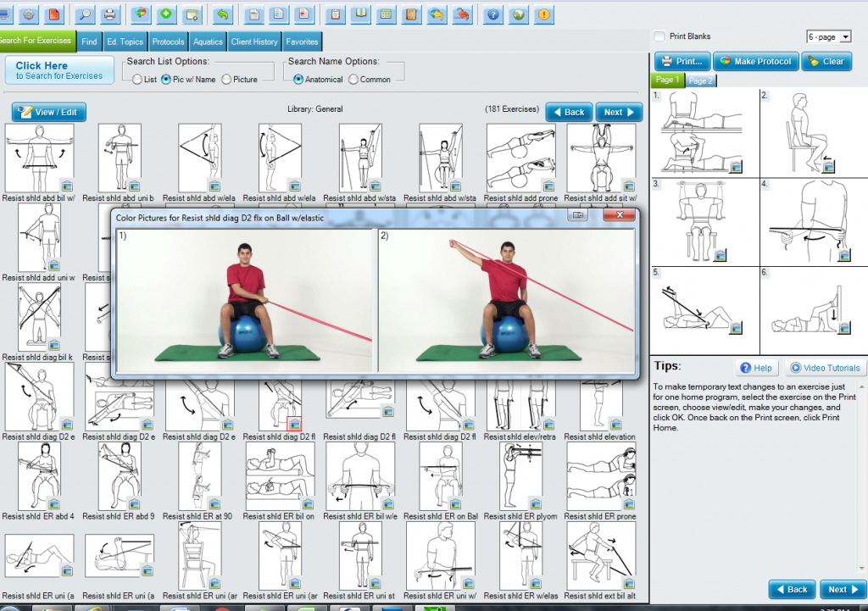Click the undo arrow toolbar icon

pyautogui.click(x=222, y=14)
